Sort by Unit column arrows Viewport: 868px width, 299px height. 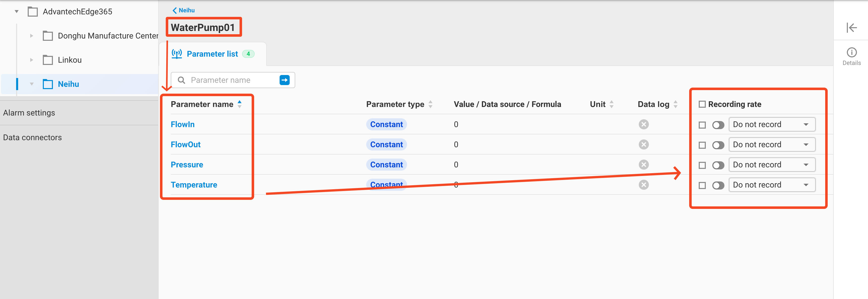pyautogui.click(x=611, y=104)
